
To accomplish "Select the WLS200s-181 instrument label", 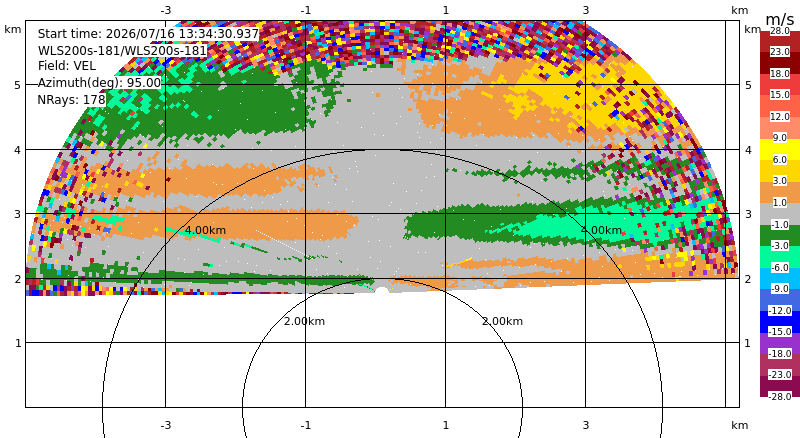I will pyautogui.click(x=122, y=51).
